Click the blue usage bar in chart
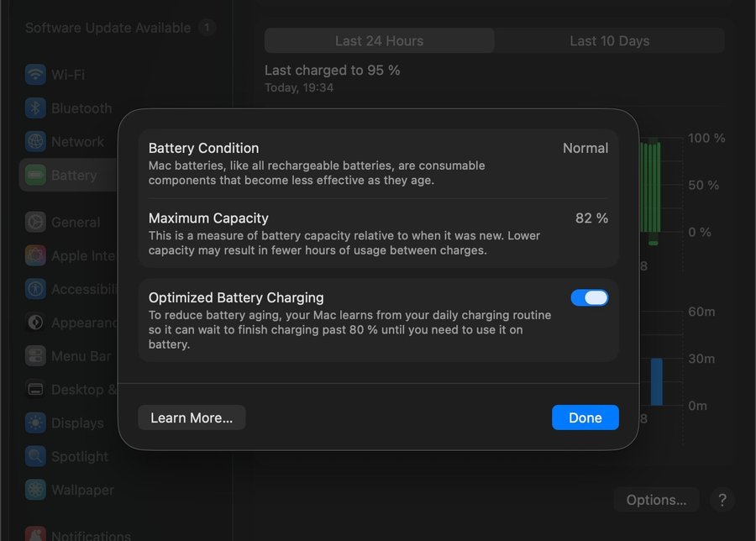Screen dimensions: 756x541 click(x=656, y=382)
